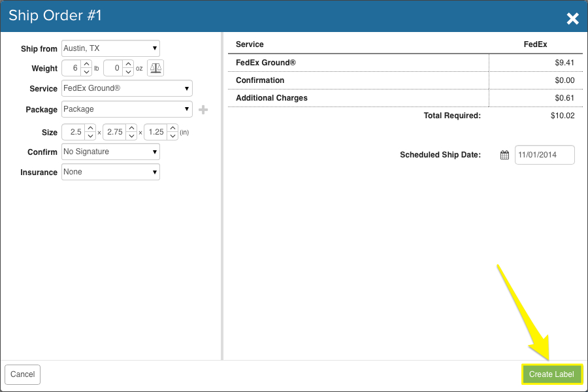Click the Scheduled Ship Date field
The image size is (588, 392).
click(544, 155)
